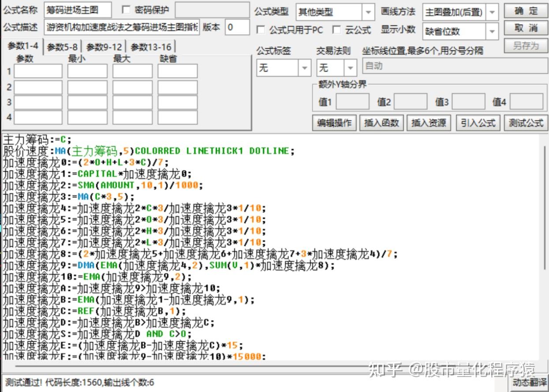Click the 确定 confirm button

pos(526,11)
